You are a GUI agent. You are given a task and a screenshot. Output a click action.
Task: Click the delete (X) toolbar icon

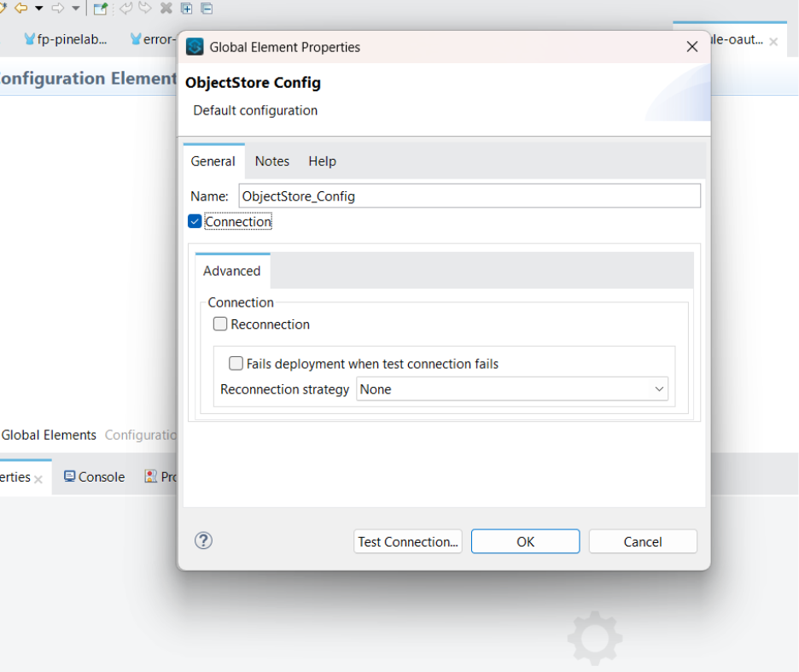166,9
